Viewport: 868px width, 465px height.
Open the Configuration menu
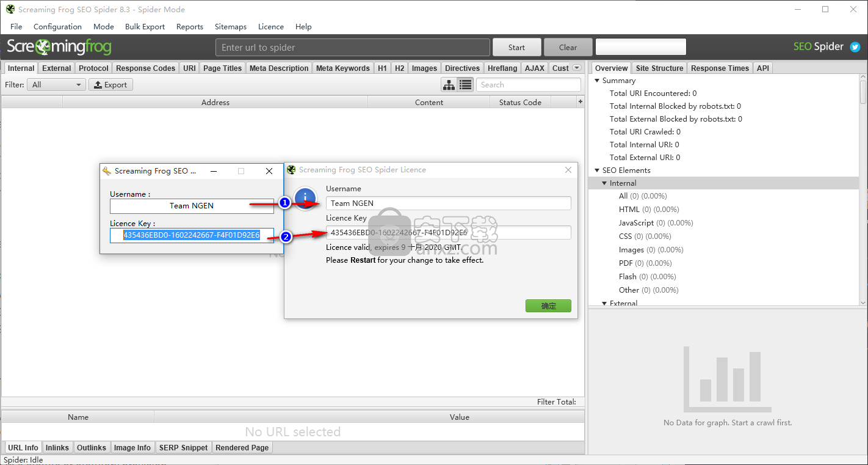57,27
